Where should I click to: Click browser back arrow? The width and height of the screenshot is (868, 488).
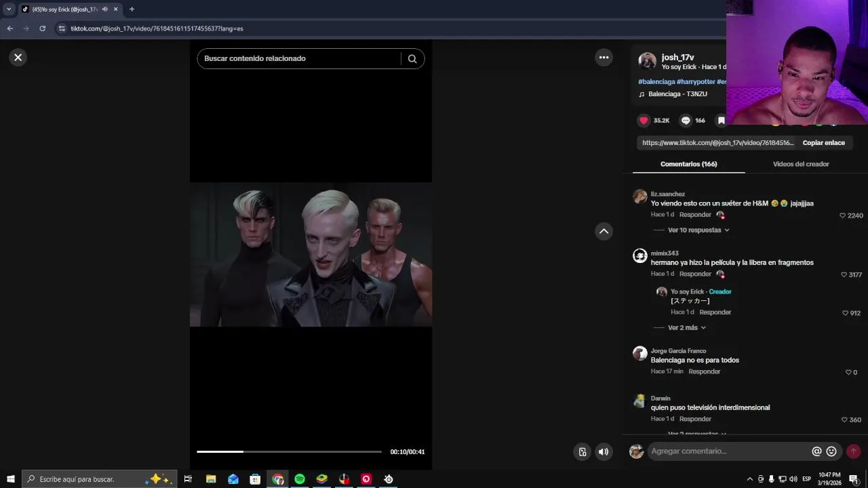click(9, 28)
